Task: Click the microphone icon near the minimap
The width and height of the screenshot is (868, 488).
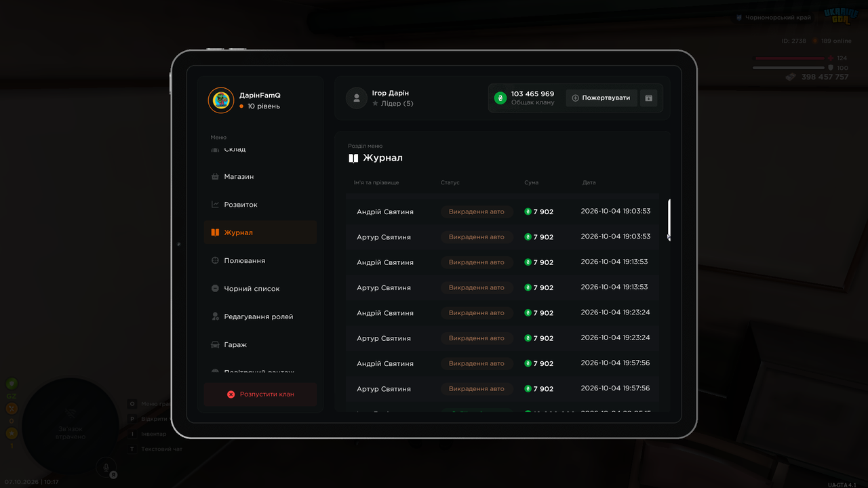Action: coord(104,466)
